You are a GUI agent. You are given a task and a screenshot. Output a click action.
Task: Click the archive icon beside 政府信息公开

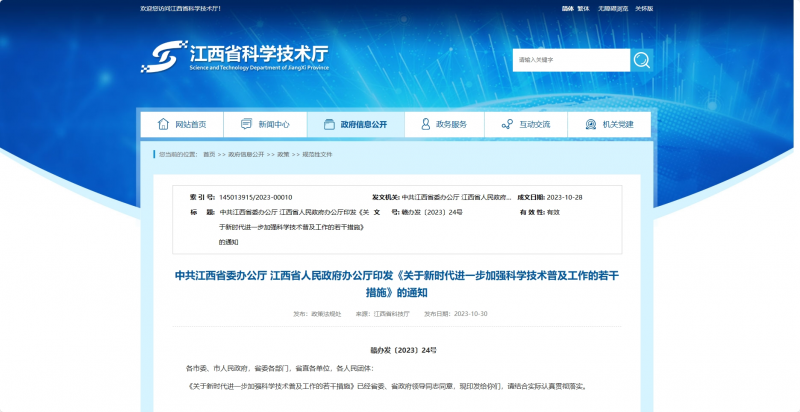click(x=330, y=124)
